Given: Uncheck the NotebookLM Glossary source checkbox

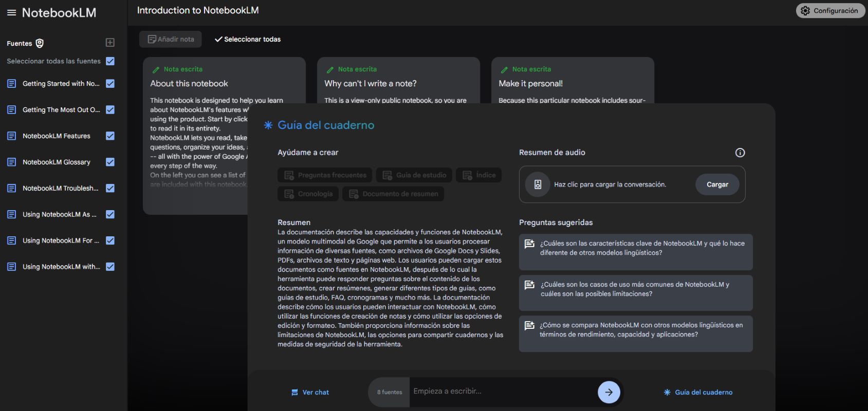Looking at the screenshot, I should (x=110, y=162).
